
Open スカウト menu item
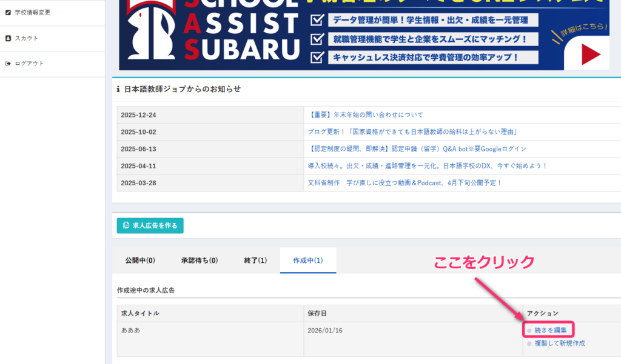[26, 38]
